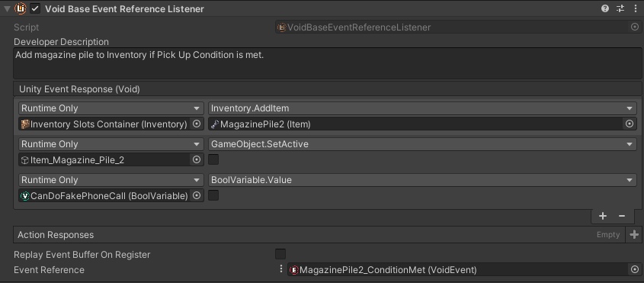Open three-dot menu beside Event Reference
This screenshot has height=283, width=644.
click(281, 269)
